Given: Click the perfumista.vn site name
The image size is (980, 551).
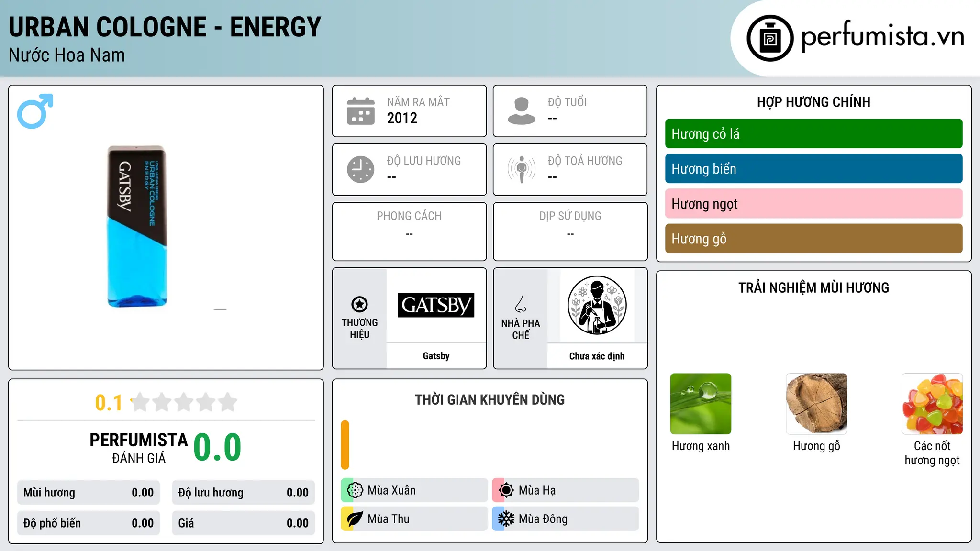Looking at the screenshot, I should click(882, 36).
